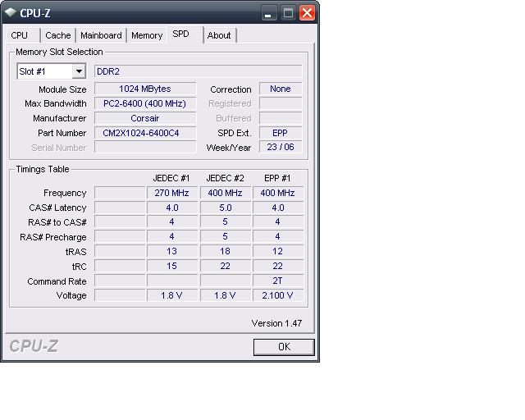525x420 pixels.
Task: Click the DDR2 memory type field
Action: [199, 71]
